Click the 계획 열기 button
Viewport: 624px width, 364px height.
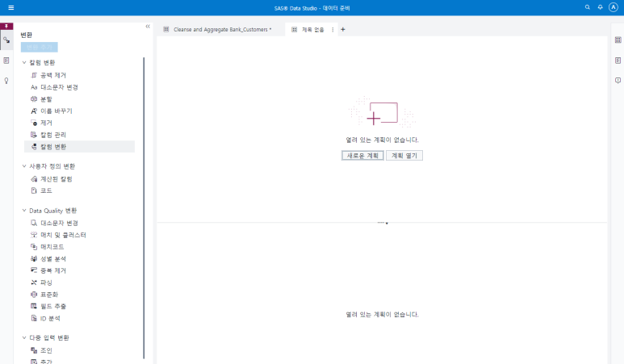pos(404,156)
